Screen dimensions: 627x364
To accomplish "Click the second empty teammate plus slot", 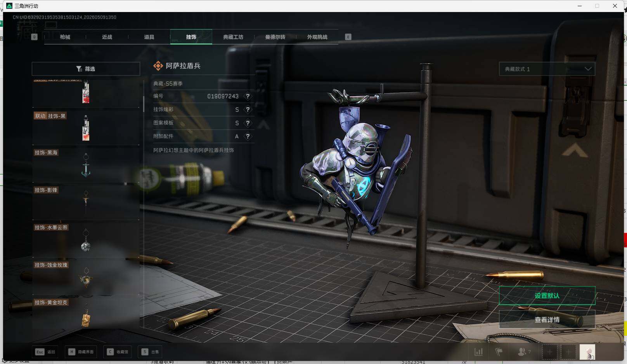I will (568, 352).
